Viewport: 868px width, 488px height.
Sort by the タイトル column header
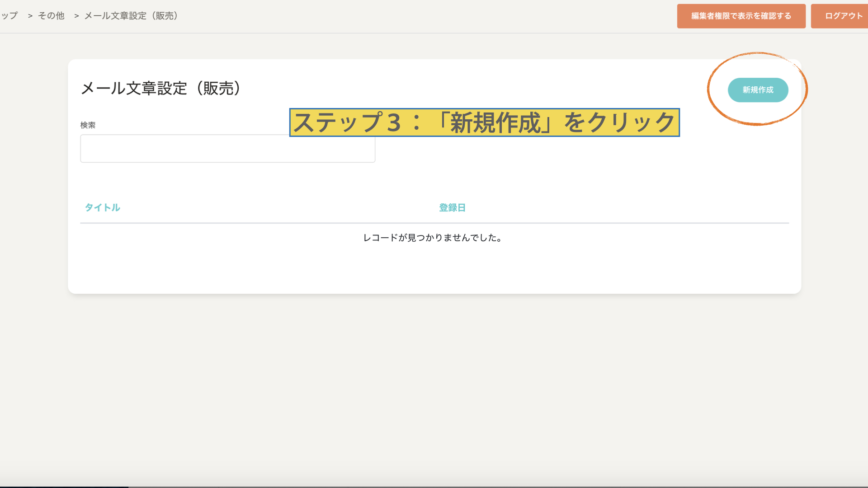[x=102, y=207]
